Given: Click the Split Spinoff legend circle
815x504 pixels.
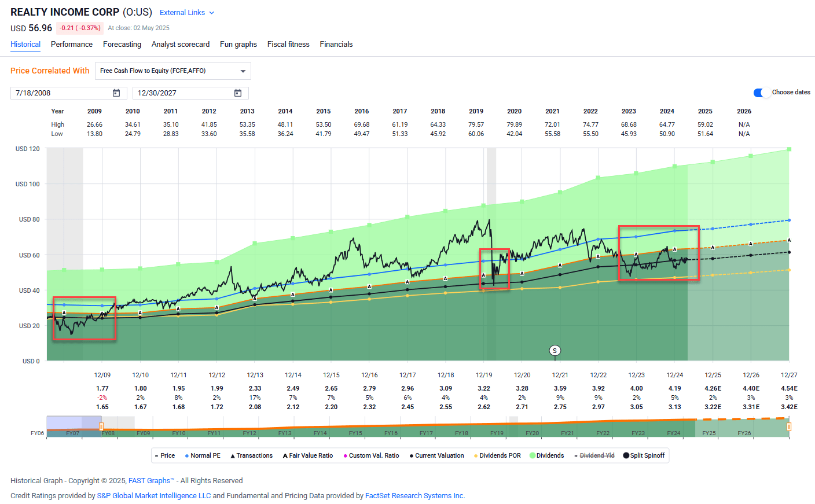Looking at the screenshot, I should pos(626,455).
